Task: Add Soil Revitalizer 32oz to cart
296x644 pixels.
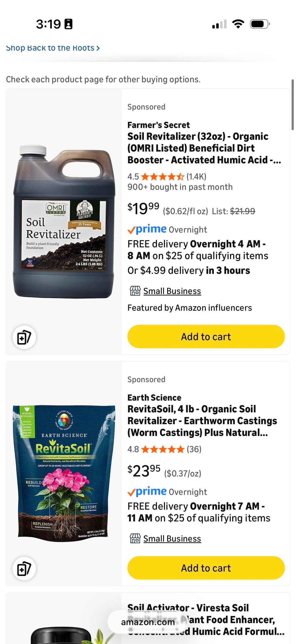Action: click(206, 337)
